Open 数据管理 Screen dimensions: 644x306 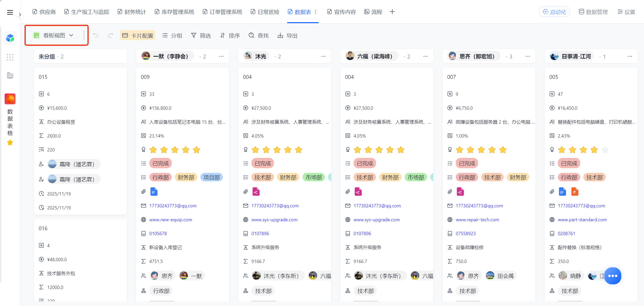(x=593, y=12)
